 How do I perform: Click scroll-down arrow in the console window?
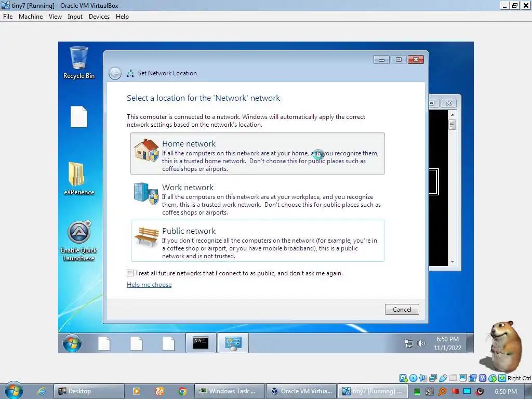pos(453,262)
